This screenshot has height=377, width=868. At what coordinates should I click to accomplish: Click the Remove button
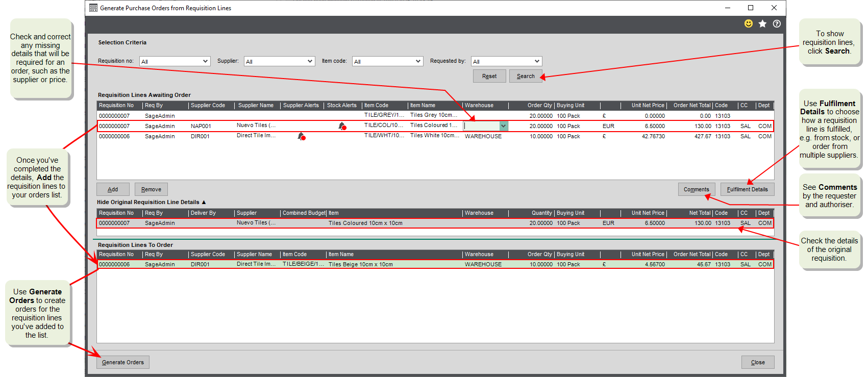(151, 189)
